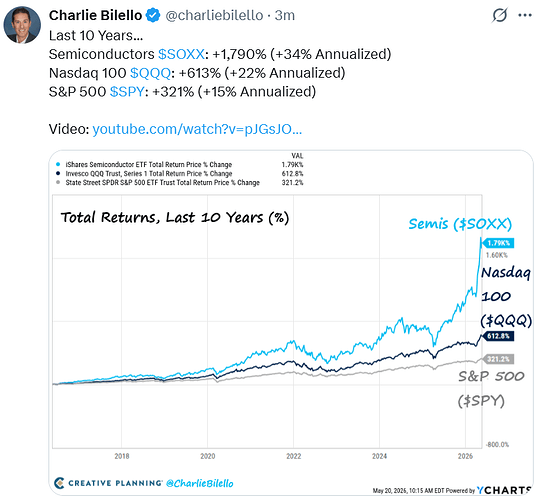Click the gray SPDR S&P 500 legend dot
This screenshot has width=535, height=500.
click(x=58, y=183)
